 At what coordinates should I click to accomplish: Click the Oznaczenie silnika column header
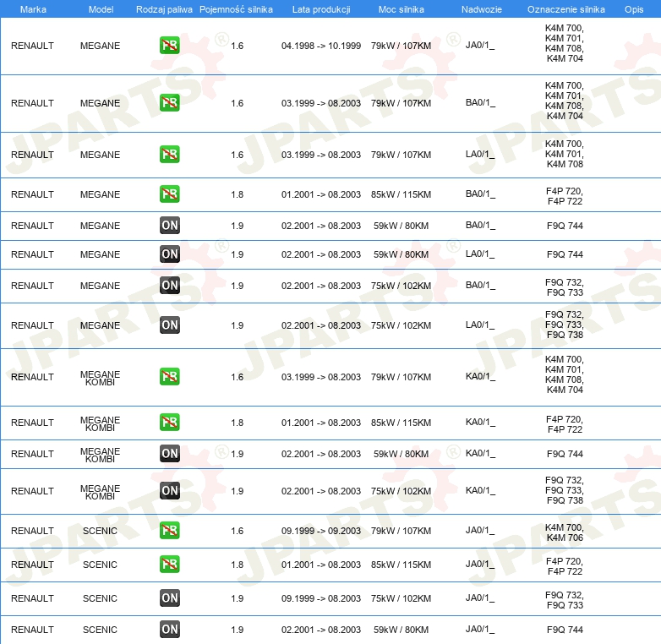(x=566, y=9)
